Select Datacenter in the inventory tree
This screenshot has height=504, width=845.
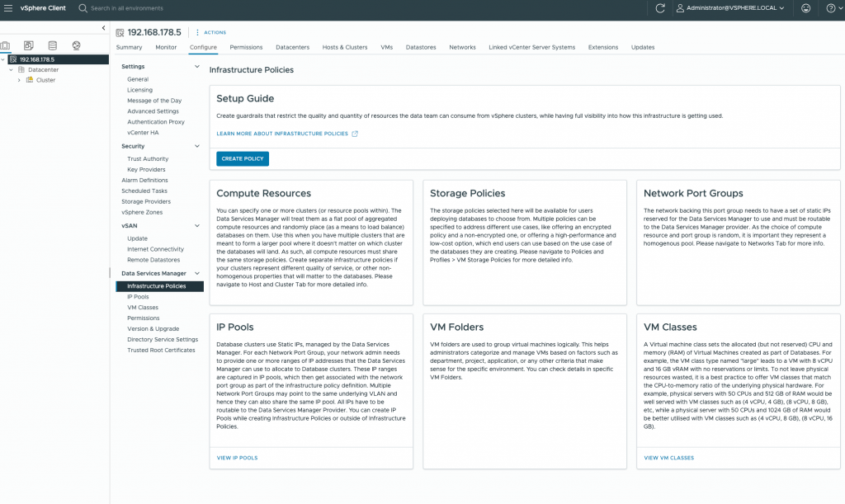coord(43,69)
